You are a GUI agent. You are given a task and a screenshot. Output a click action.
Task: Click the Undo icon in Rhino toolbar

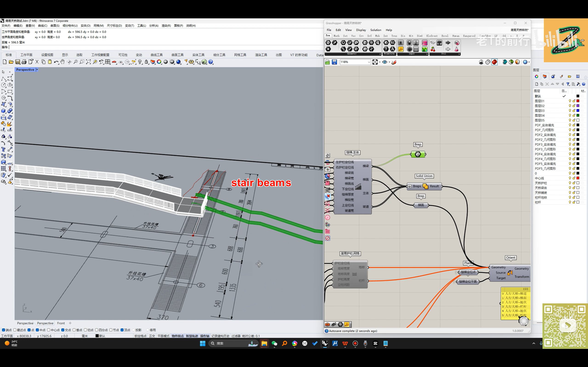point(56,62)
